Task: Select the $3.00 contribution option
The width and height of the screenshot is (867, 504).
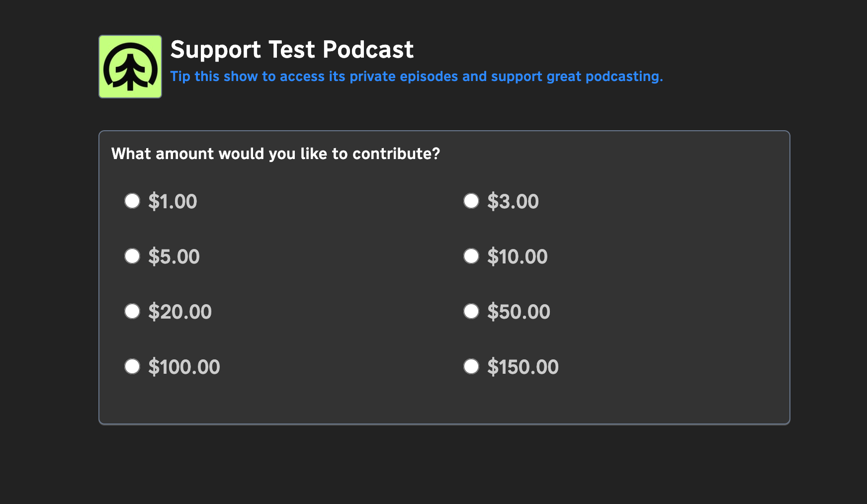Action: (x=471, y=201)
